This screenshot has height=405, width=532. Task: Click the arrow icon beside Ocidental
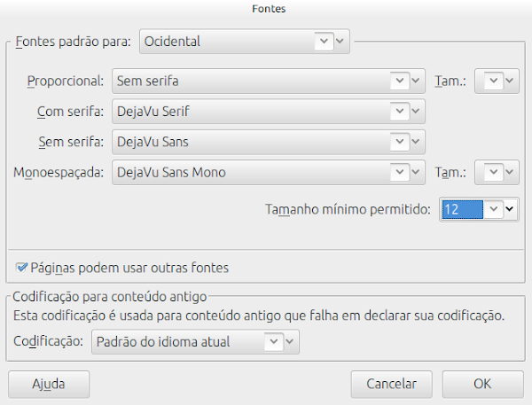(340, 41)
